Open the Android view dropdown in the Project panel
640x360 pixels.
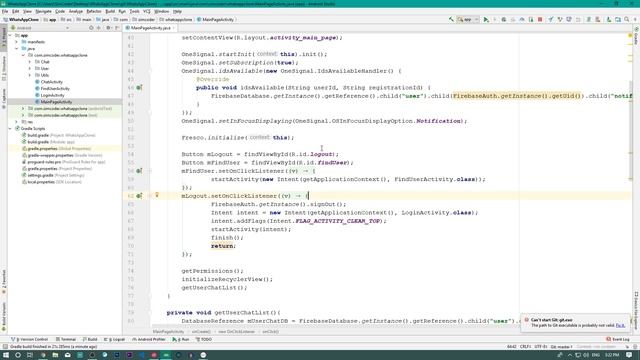click(40, 28)
